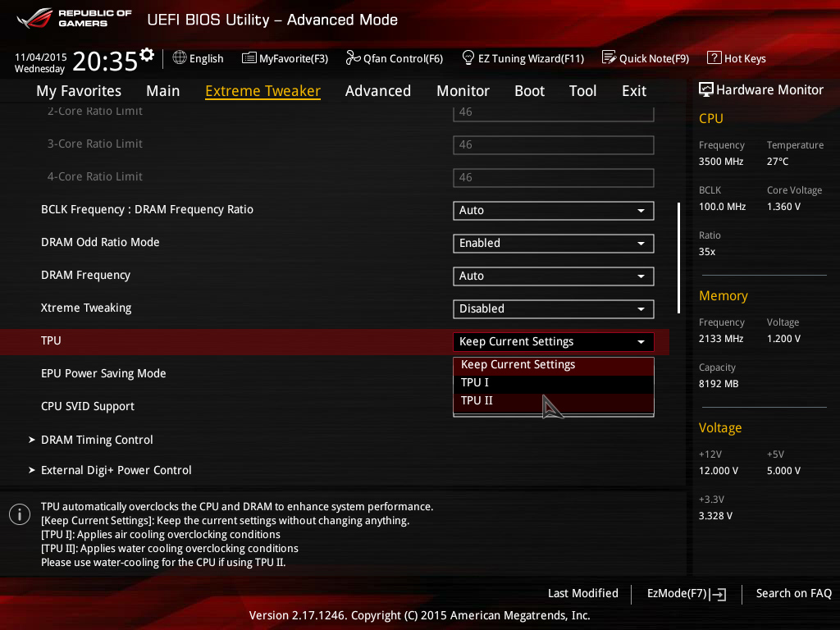Collapse the TPU dropdown
840x630 pixels.
[554, 342]
